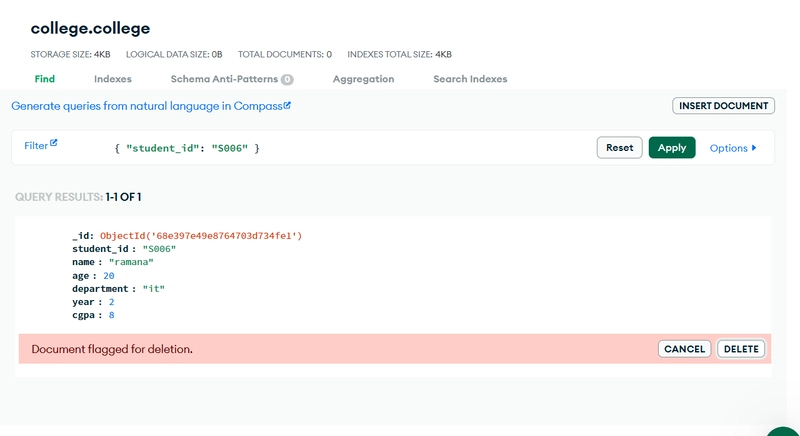Image resolution: width=800 pixels, height=436 pixels.
Task: Reset the filter query
Action: (619, 148)
